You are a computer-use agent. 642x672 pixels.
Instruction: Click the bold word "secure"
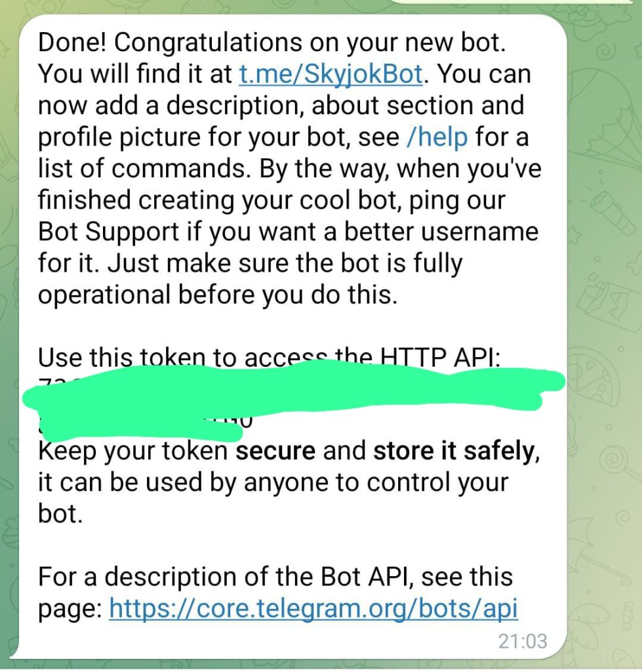[275, 451]
